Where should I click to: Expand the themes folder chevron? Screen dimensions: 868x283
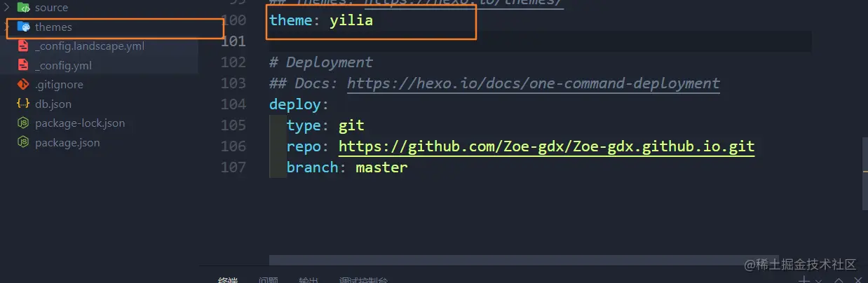tap(6, 27)
